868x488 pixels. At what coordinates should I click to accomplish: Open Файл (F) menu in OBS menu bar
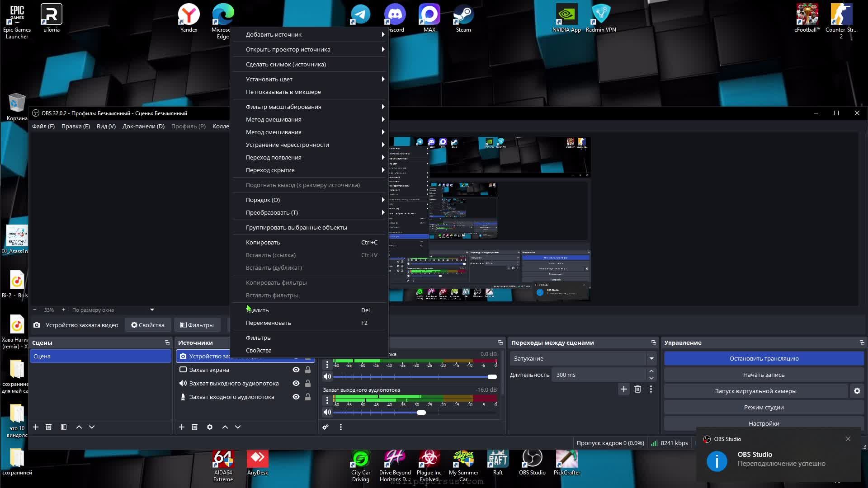click(43, 126)
